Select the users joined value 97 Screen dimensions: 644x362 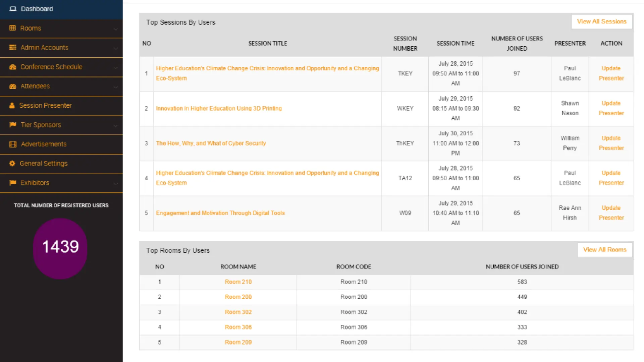pyautogui.click(x=517, y=73)
